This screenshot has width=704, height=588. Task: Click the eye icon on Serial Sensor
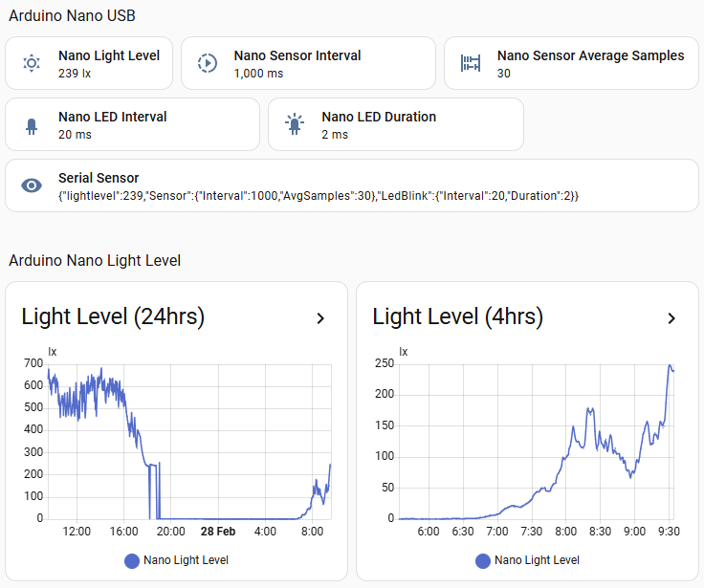(32, 185)
